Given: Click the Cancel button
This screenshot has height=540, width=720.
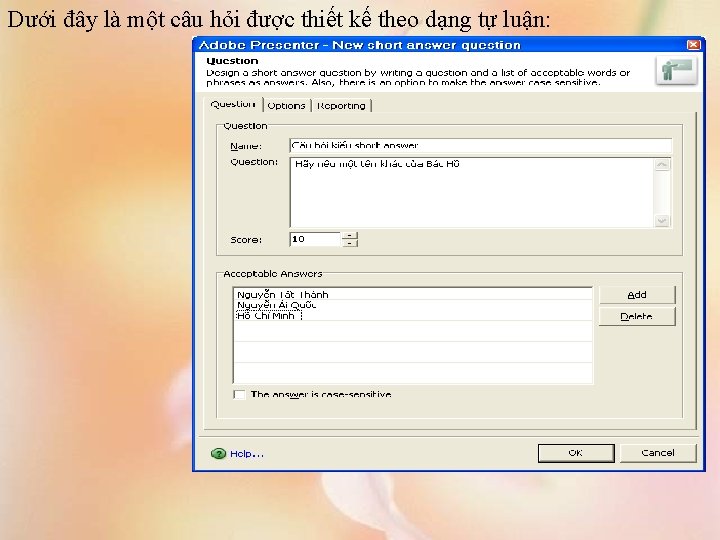Looking at the screenshot, I should (x=658, y=453).
